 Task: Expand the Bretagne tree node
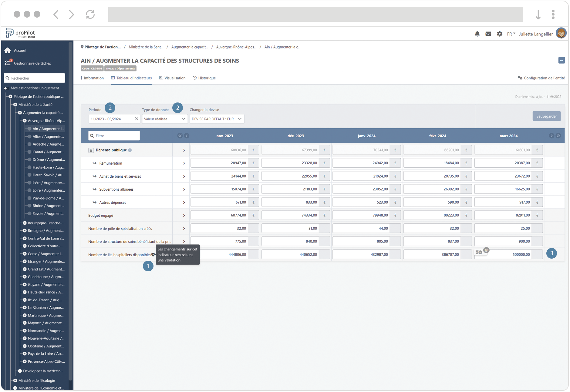25,231
